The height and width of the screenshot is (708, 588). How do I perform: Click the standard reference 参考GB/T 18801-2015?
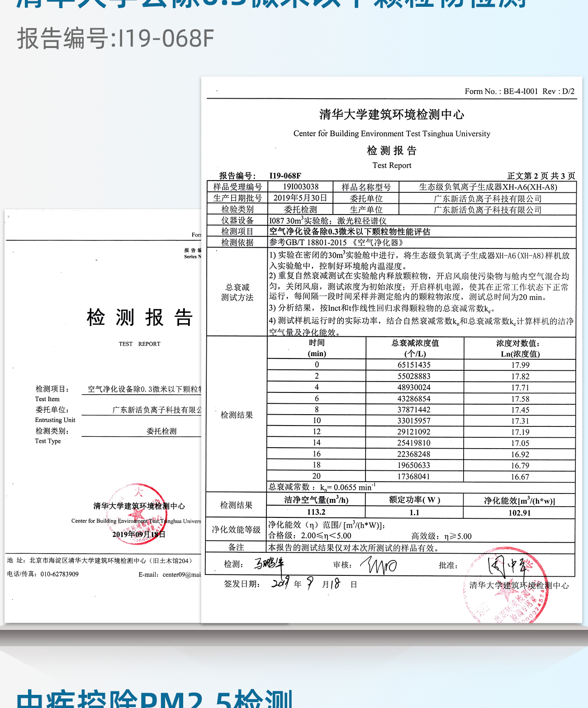pos(336,243)
